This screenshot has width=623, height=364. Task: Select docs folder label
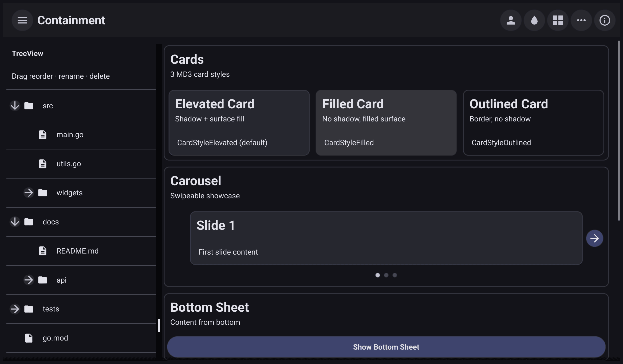coord(51,222)
